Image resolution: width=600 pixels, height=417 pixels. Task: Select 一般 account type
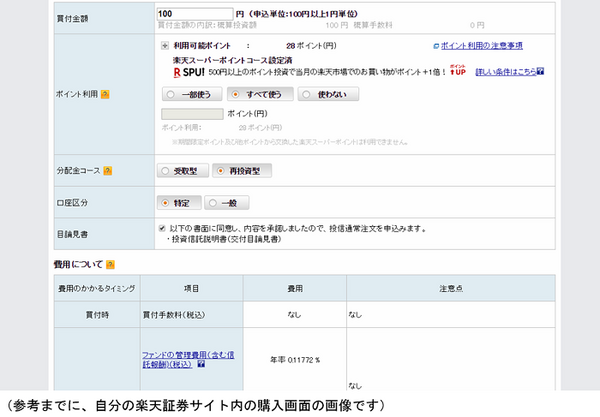point(227,203)
